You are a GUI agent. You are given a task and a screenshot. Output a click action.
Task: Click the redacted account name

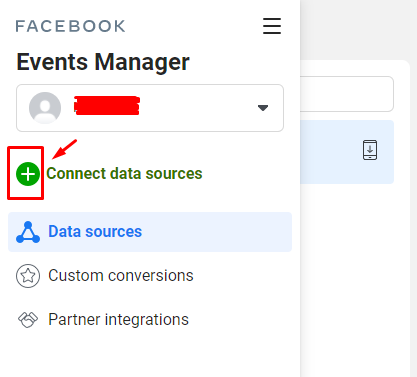[107, 105]
